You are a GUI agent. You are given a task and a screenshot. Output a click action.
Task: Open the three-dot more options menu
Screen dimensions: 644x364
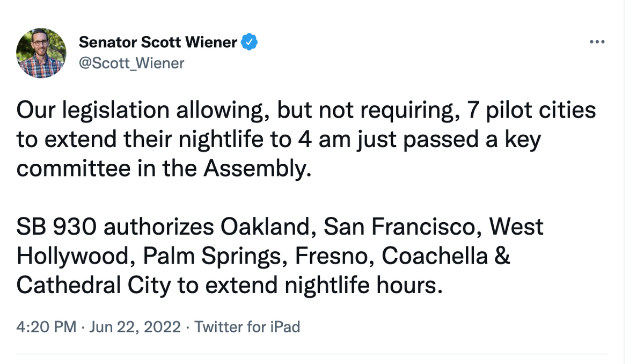coord(597,42)
